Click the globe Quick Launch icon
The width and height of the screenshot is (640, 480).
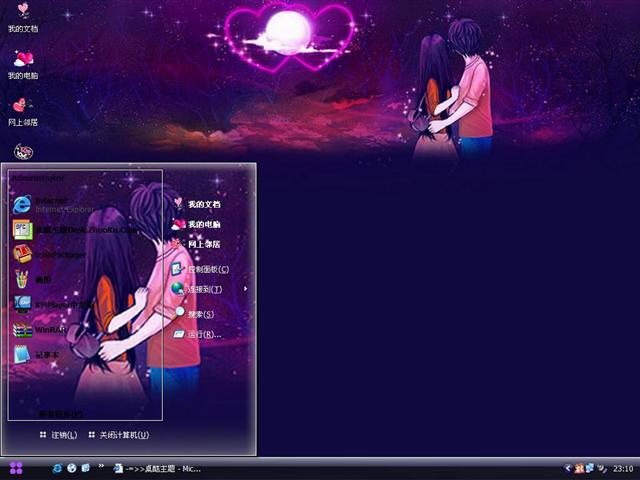(71, 468)
